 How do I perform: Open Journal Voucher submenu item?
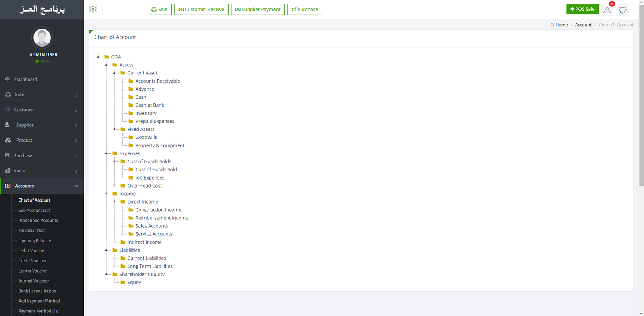(x=34, y=281)
